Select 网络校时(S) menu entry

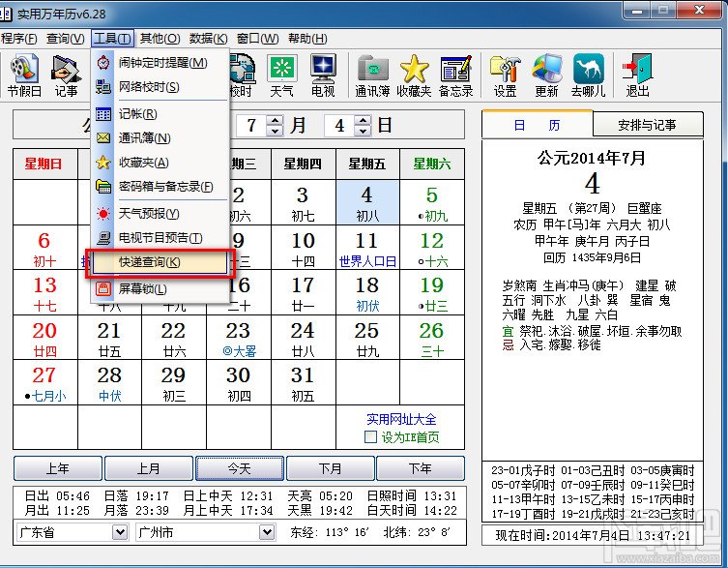coord(160,87)
